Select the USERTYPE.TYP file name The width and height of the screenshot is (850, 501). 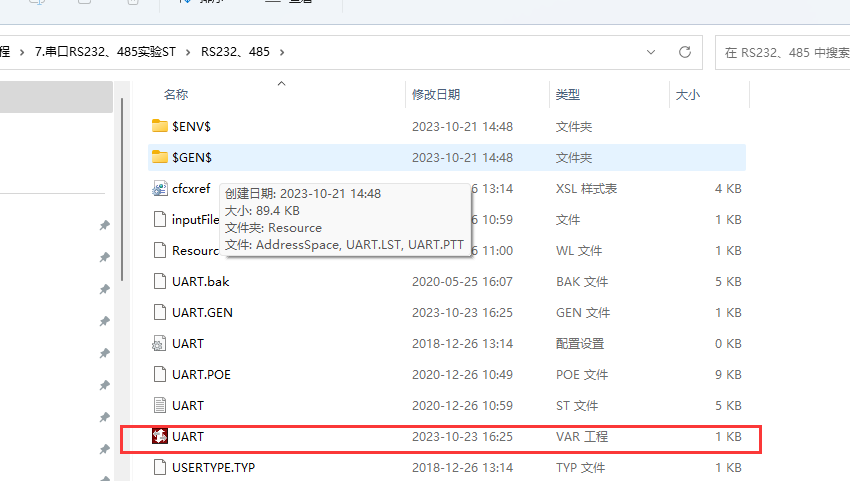pyautogui.click(x=214, y=467)
